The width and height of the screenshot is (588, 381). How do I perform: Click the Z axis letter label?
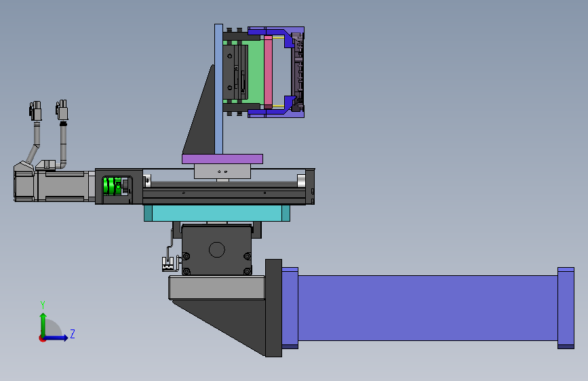tap(73, 334)
